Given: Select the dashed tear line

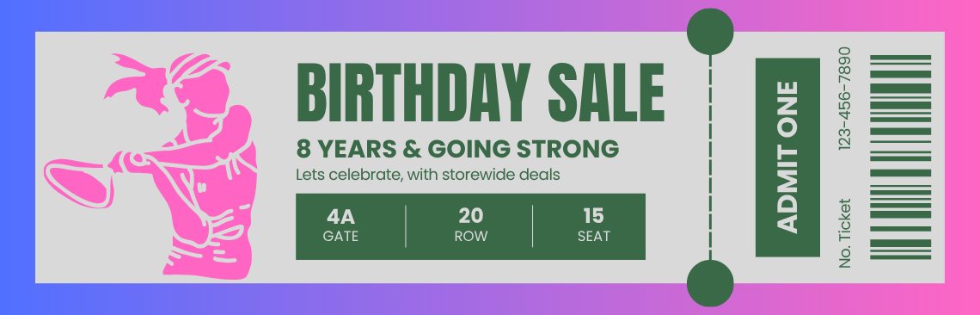Looking at the screenshot, I should [x=710, y=157].
